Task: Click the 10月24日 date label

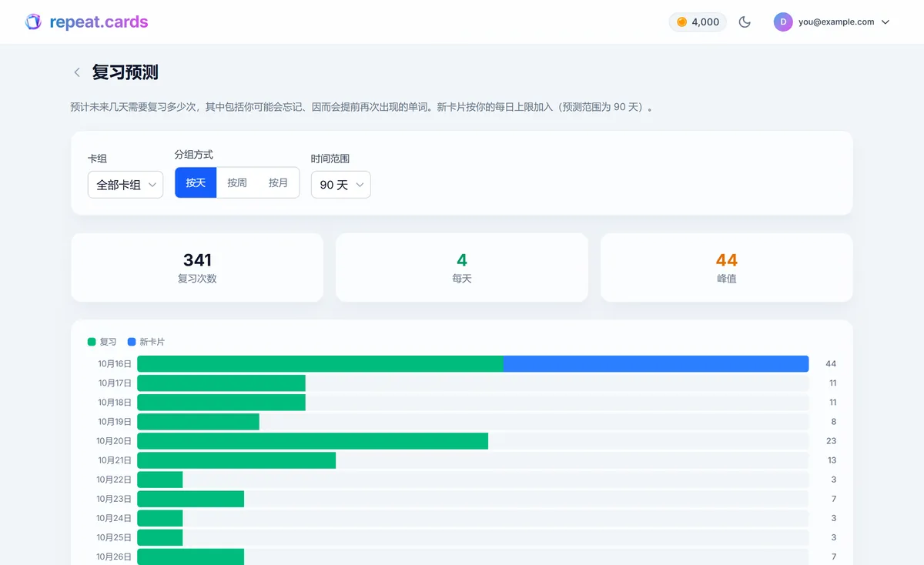Action: [114, 518]
